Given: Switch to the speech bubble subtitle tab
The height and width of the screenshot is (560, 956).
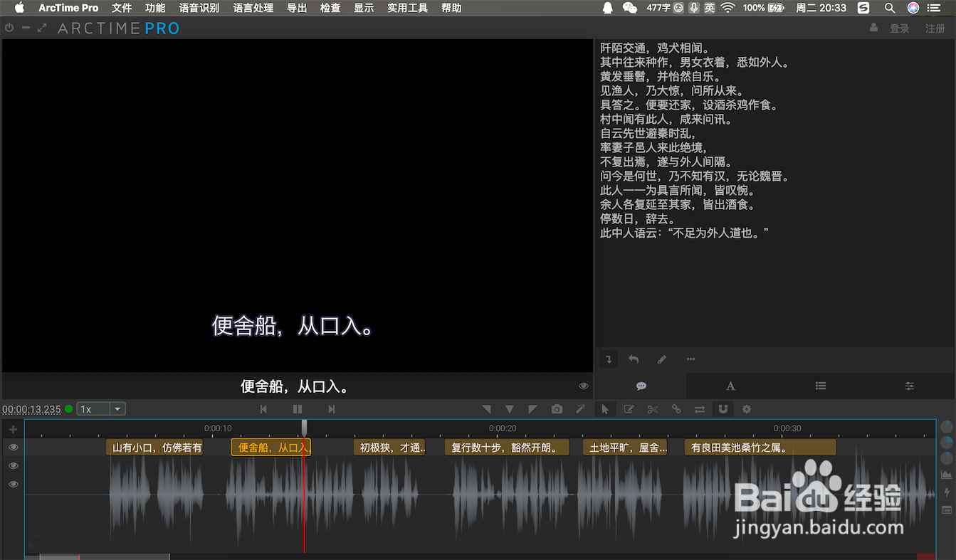Looking at the screenshot, I should pyautogui.click(x=641, y=386).
